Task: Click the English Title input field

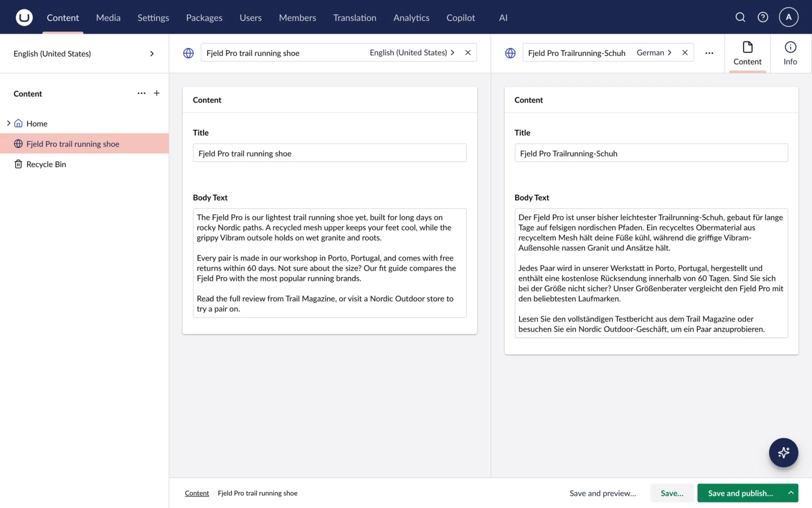Action: click(329, 153)
